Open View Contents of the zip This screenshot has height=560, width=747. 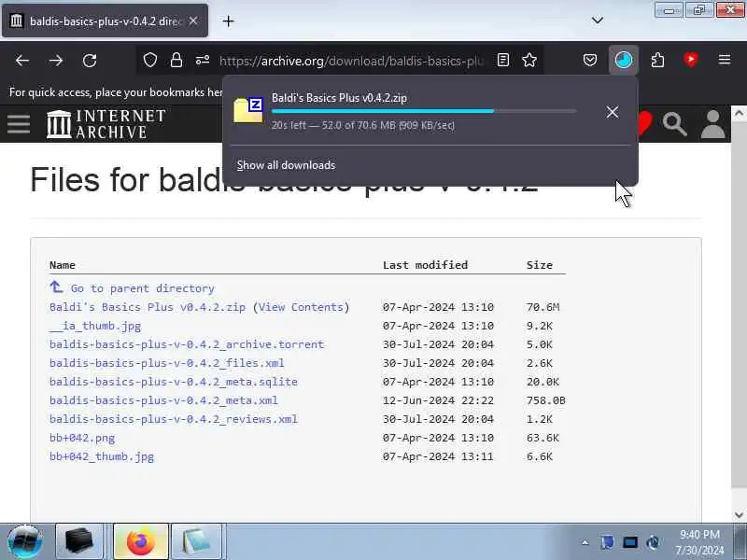coord(301,307)
